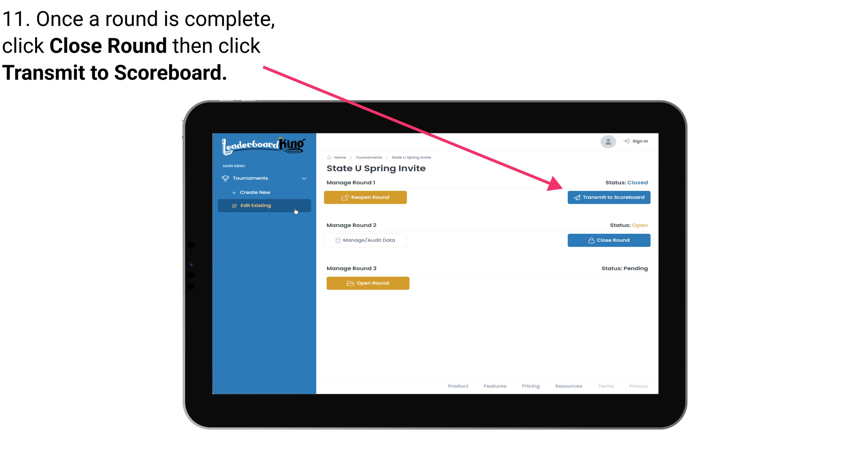Click the Manage/Audit Data file icon
868x467 pixels.
(x=337, y=240)
